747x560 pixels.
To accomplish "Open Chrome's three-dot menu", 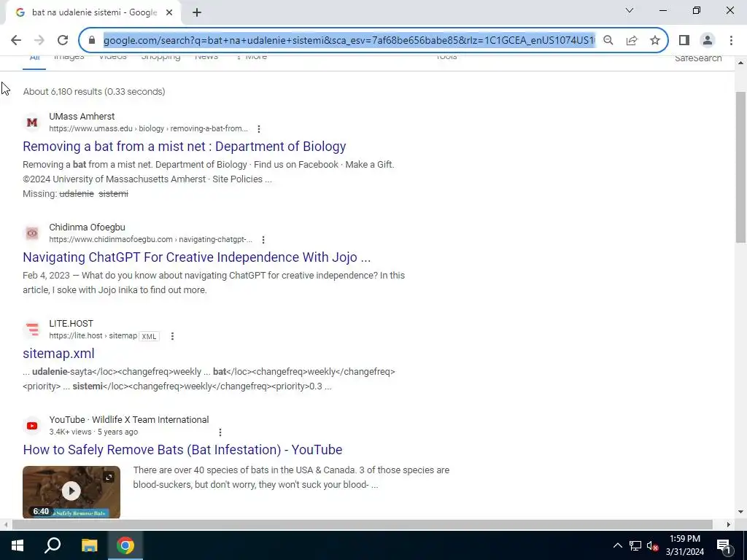I will click(x=731, y=41).
